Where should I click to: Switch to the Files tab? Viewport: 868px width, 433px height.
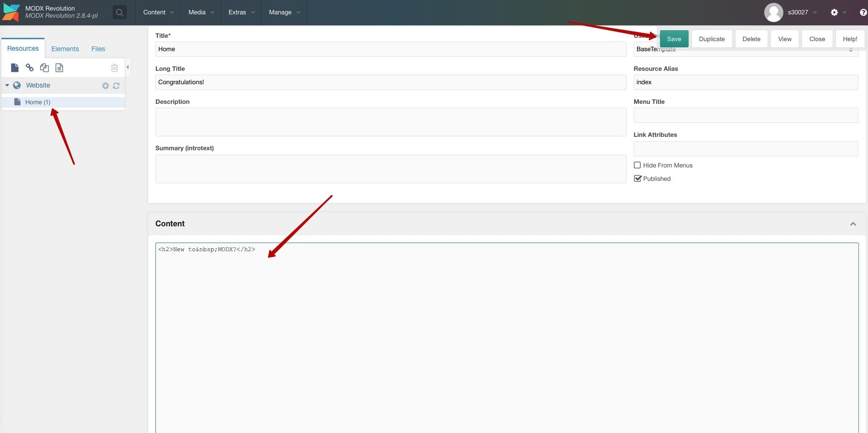(98, 49)
